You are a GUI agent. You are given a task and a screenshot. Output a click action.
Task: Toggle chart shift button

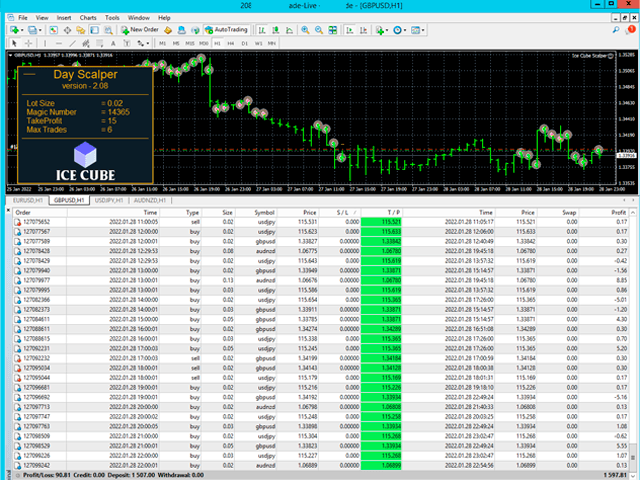(x=363, y=30)
